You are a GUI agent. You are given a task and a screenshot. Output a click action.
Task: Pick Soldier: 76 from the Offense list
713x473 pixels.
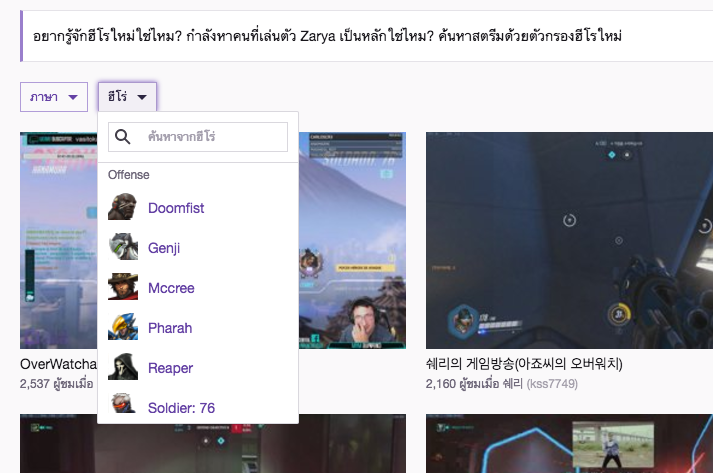click(181, 408)
